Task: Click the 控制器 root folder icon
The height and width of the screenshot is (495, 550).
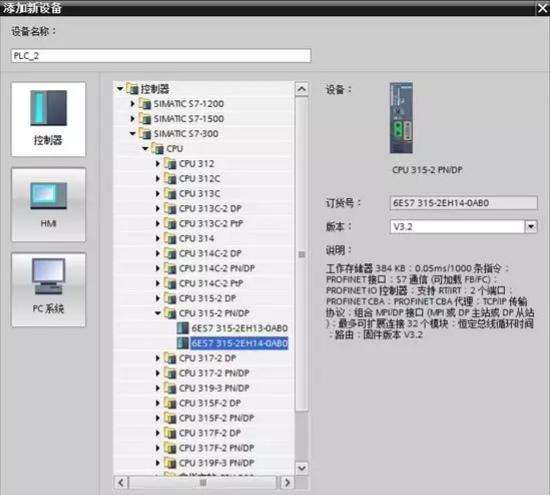Action: coord(132,89)
